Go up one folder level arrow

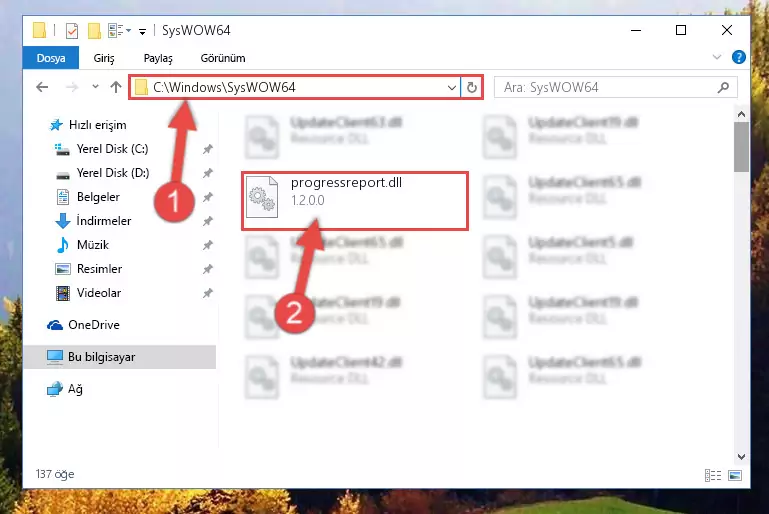[x=116, y=87]
